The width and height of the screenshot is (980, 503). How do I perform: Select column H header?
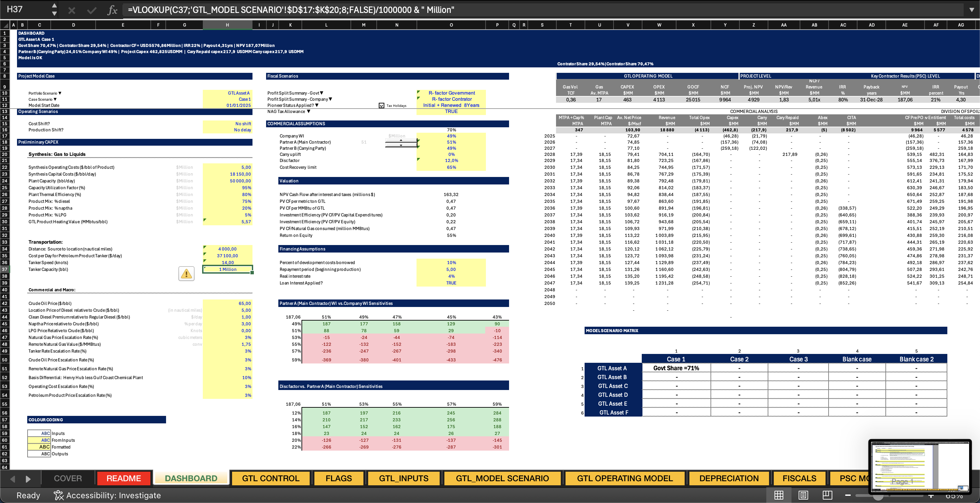point(227,25)
